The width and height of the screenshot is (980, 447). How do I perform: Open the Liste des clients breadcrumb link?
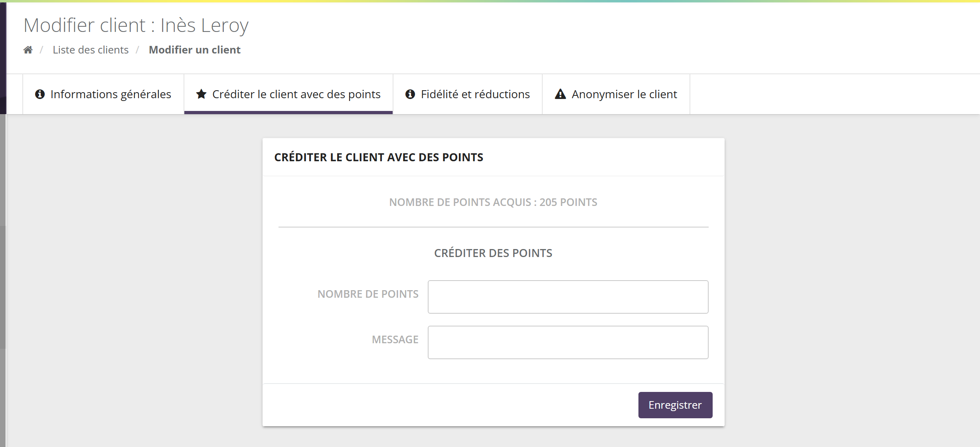click(x=91, y=50)
